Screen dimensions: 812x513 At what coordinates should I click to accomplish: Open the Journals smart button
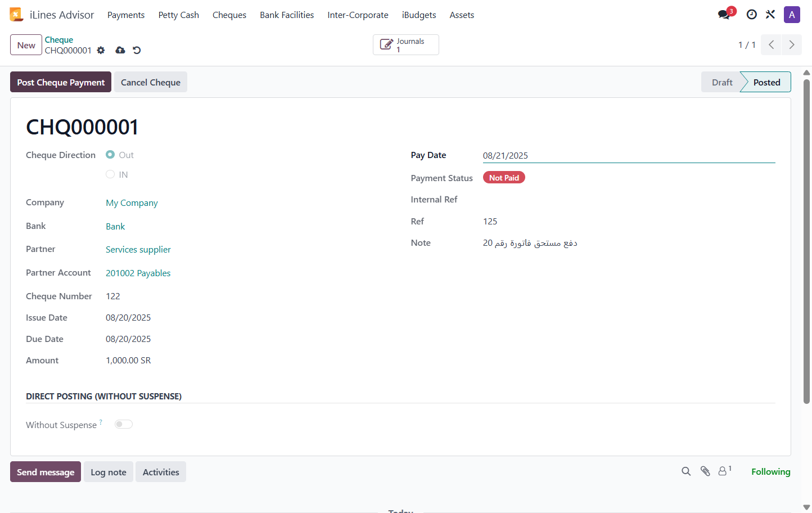click(x=406, y=45)
